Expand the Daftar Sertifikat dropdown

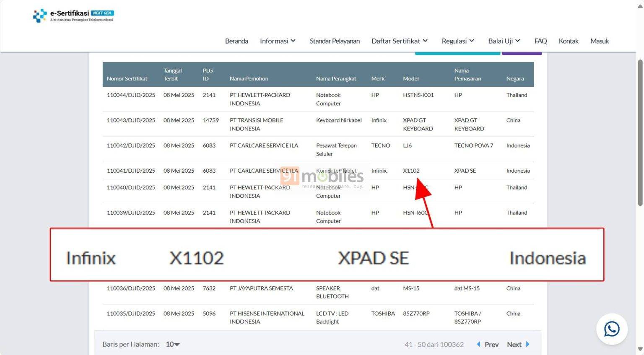399,41
